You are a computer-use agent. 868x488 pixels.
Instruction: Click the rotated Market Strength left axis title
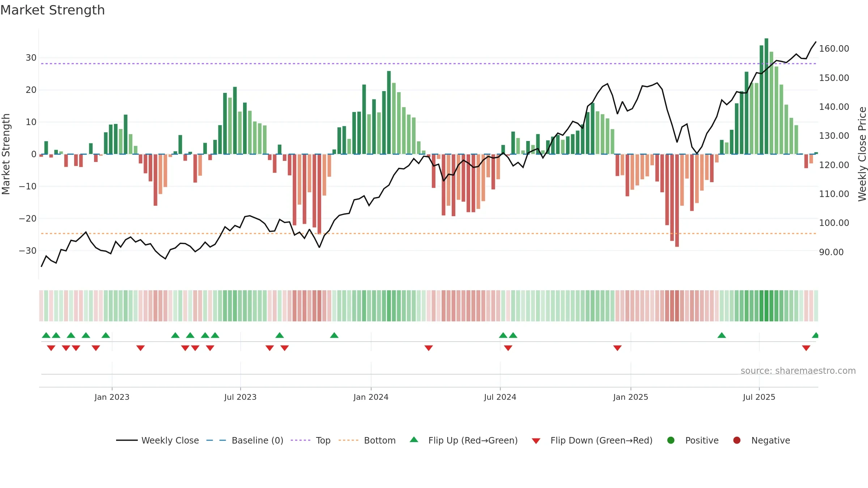pyautogui.click(x=6, y=154)
